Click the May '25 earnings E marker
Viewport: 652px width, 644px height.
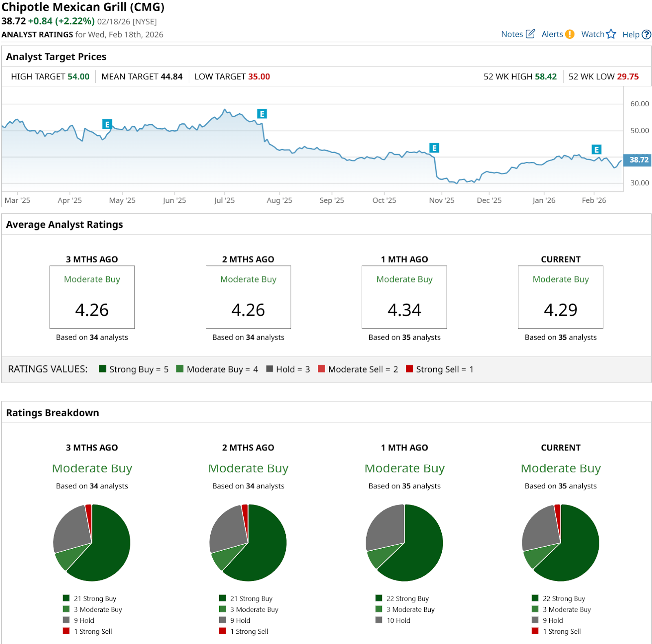click(107, 124)
